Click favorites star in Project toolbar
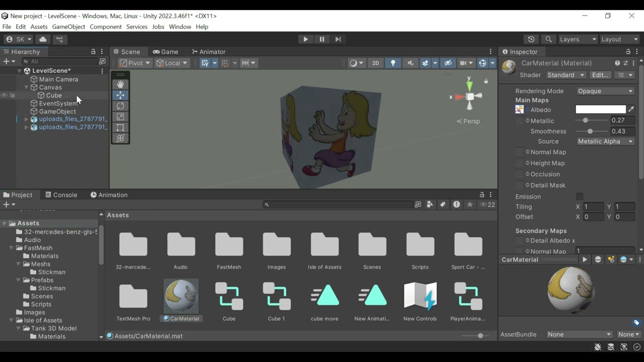This screenshot has width=644, height=362. [x=469, y=205]
